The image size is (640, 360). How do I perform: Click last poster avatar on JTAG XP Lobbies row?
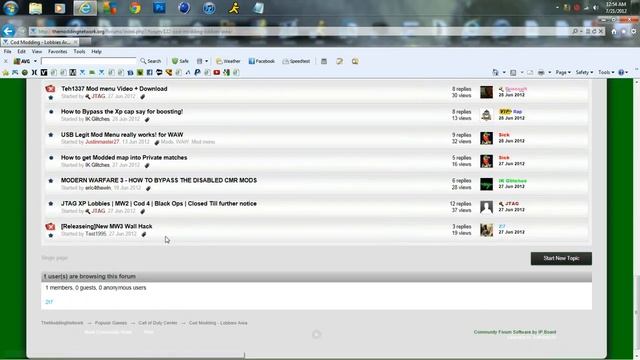486,207
